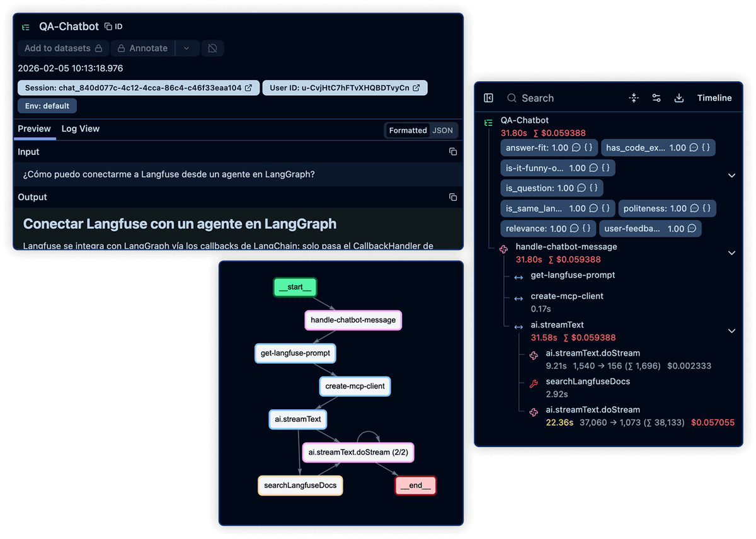
Task: Click the collapse-all nodes icon
Action: pos(634,98)
